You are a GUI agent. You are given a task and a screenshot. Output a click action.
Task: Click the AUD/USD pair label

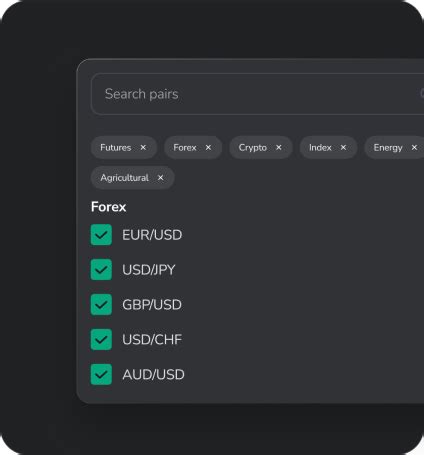(153, 375)
